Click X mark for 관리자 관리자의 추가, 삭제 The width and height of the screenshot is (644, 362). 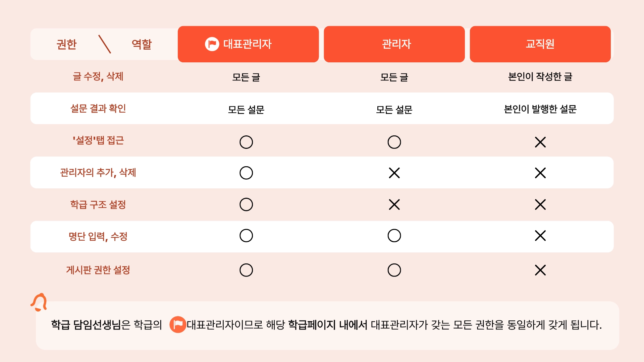(x=394, y=173)
